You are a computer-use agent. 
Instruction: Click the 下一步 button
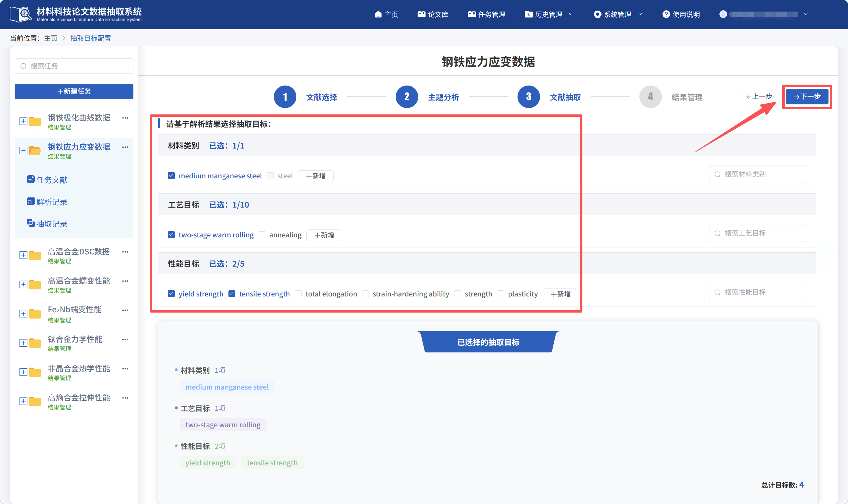tap(807, 97)
